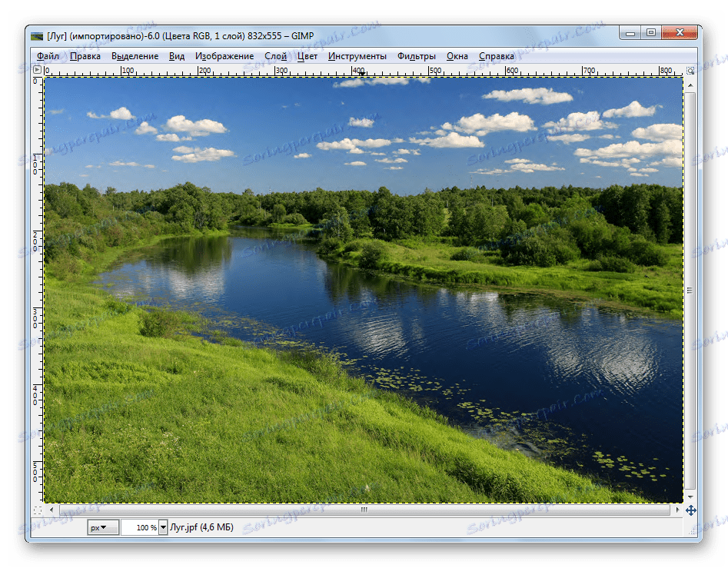
Task: Click the Луг.jpf (4,6 МБ) status text
Action: click(x=201, y=527)
